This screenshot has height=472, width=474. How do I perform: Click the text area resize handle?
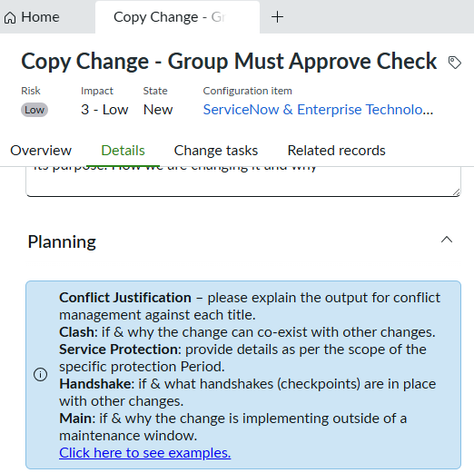click(456, 192)
